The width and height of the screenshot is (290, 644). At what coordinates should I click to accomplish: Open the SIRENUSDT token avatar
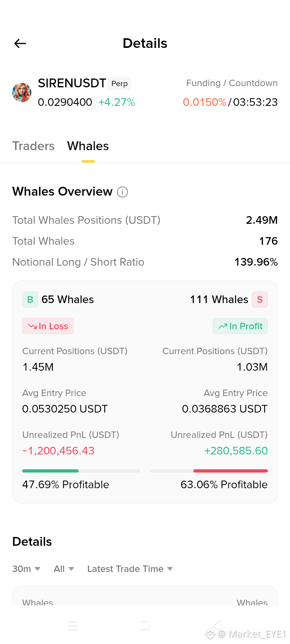[22, 93]
